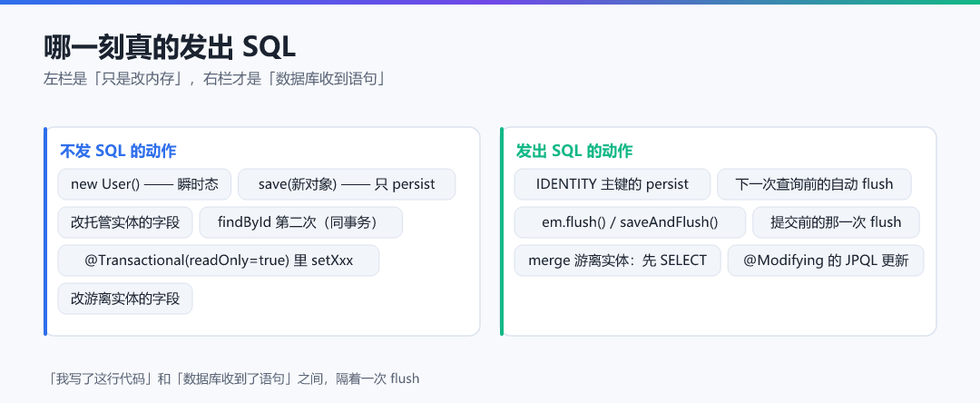Select 'findById 第二次（同事务）' chip

pyautogui.click(x=300, y=222)
